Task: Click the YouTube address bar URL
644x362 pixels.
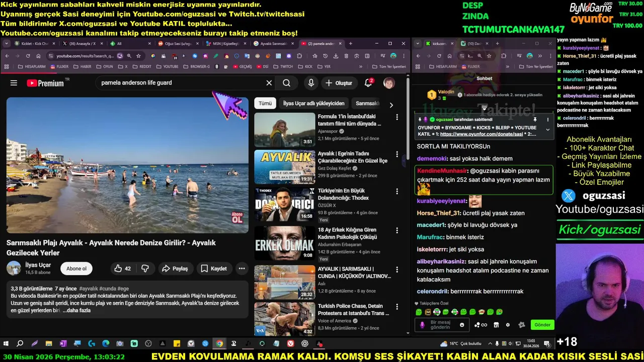Action: coord(86,56)
